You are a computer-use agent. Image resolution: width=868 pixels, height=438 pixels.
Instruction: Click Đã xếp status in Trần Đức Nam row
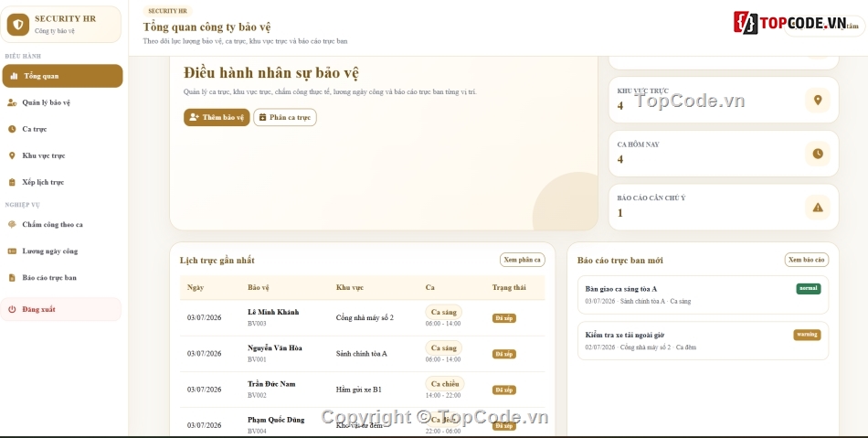(x=503, y=390)
